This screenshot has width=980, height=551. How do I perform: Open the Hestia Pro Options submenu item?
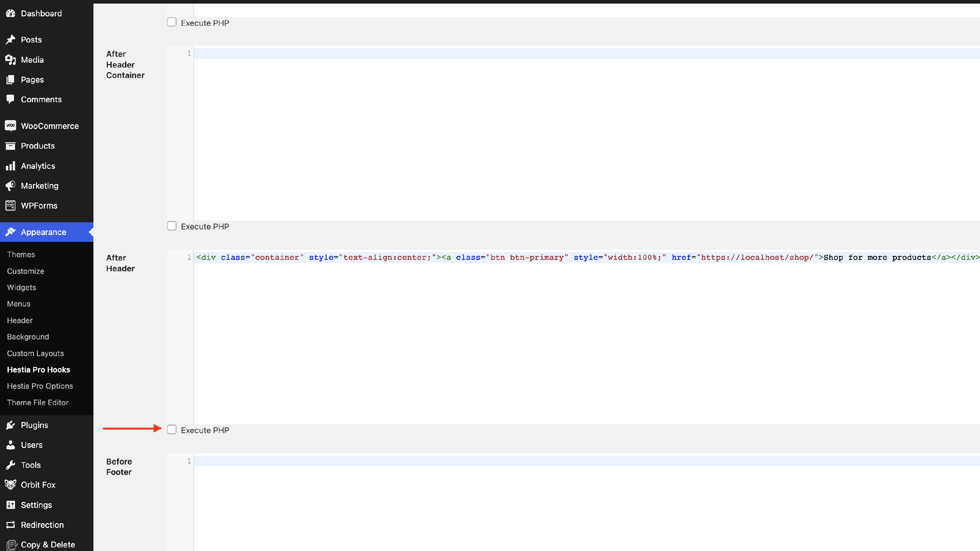point(40,386)
